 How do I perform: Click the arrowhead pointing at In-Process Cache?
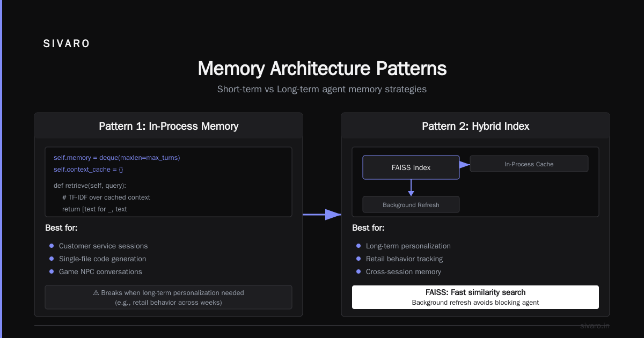465,164
